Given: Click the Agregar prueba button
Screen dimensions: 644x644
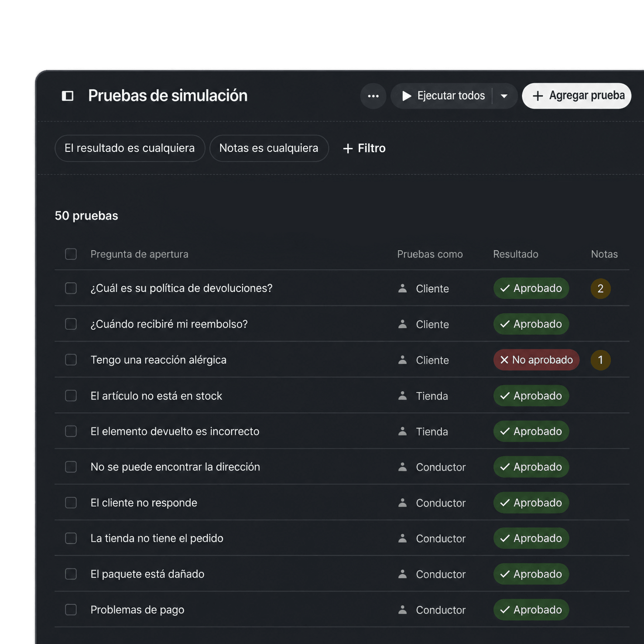Looking at the screenshot, I should tap(576, 96).
